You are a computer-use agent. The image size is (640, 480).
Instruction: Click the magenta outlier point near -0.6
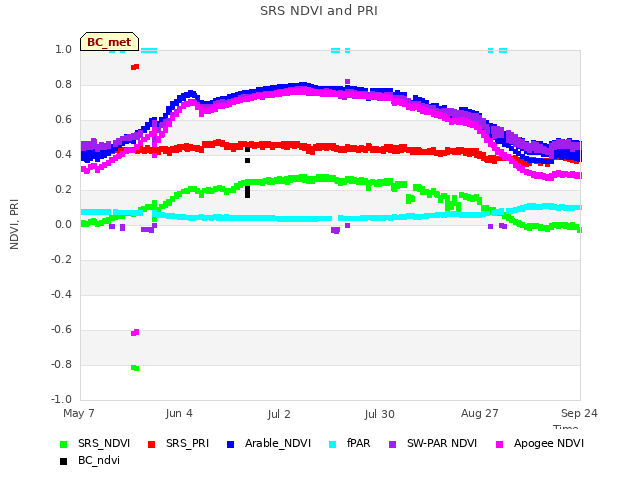click(135, 333)
